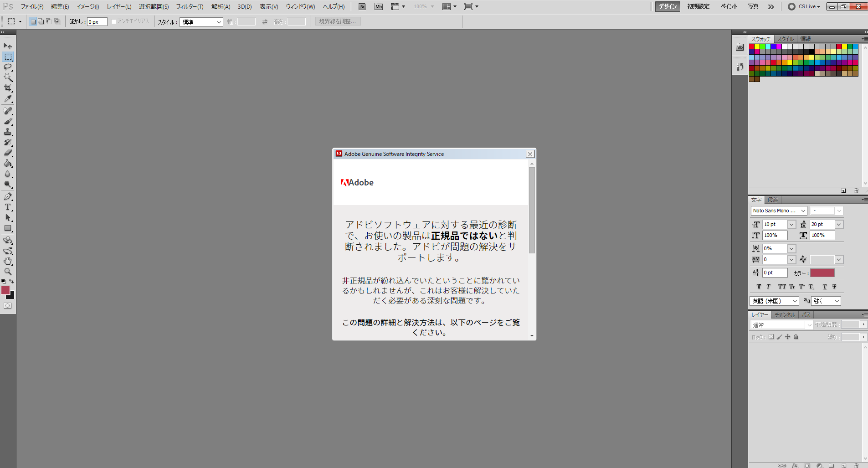Image resolution: width=868 pixels, height=468 pixels.
Task: Choose Add to Selection mode
Action: point(41,21)
